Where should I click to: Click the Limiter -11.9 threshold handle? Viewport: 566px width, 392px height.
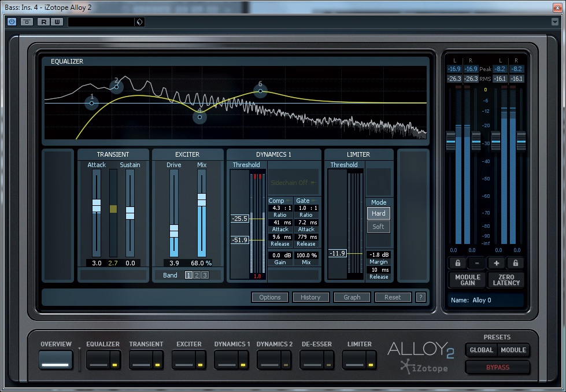click(338, 253)
